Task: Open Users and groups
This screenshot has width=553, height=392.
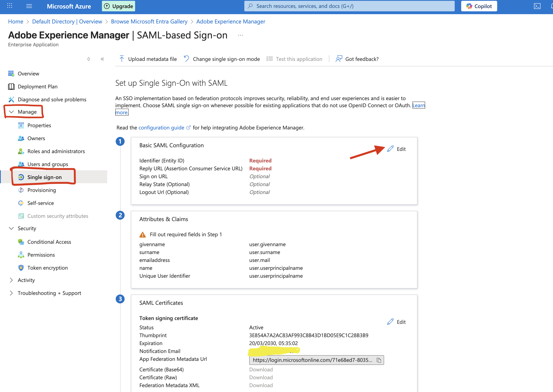Action: point(48,164)
